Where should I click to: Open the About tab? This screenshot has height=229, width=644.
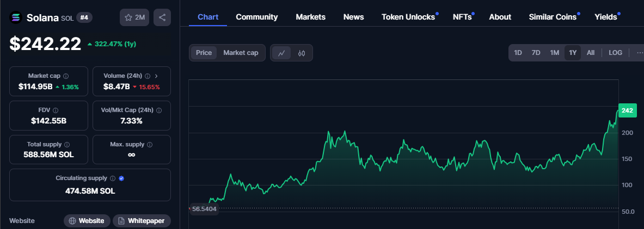click(x=500, y=17)
